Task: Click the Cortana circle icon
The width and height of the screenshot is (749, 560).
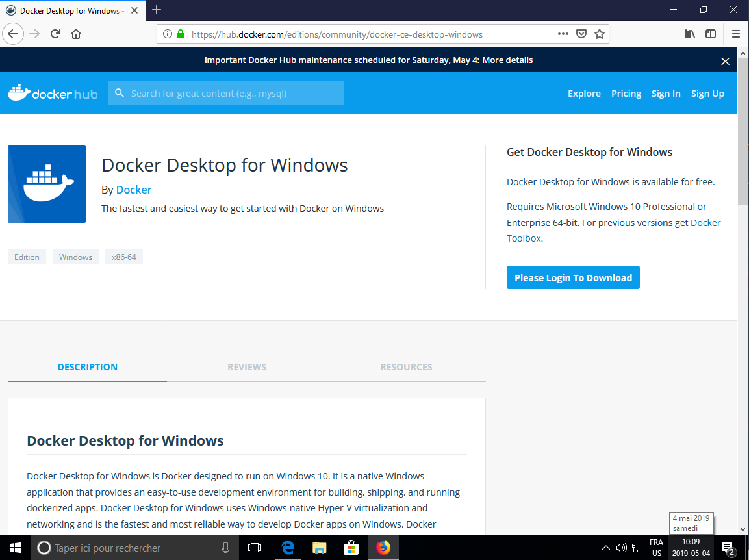Action: click(x=44, y=548)
